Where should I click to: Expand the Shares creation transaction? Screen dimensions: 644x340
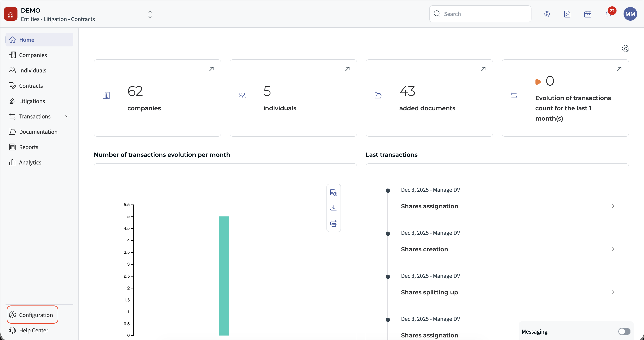pos(613,249)
